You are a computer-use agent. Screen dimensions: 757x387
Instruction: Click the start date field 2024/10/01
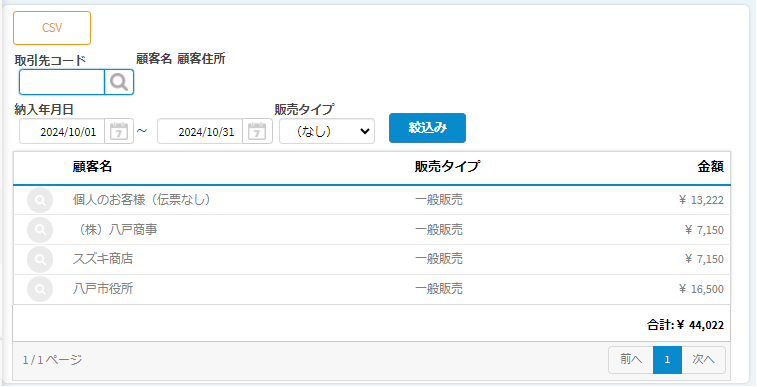click(x=62, y=131)
